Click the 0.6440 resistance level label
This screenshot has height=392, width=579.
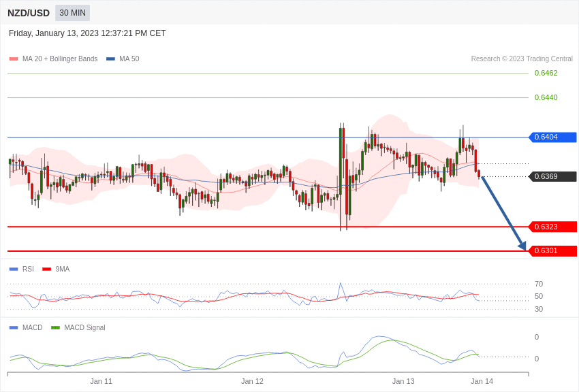pyautogui.click(x=546, y=97)
